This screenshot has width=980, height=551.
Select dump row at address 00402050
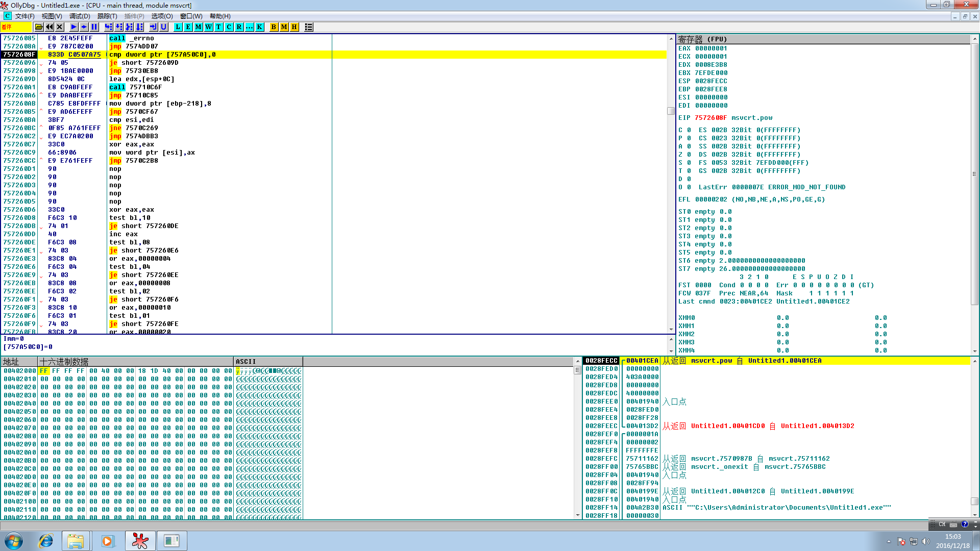tap(152, 412)
